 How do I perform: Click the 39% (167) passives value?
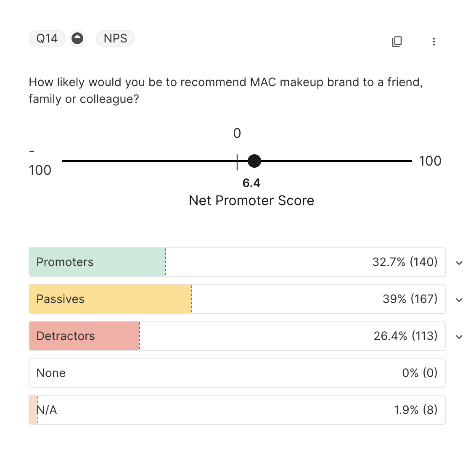click(410, 299)
